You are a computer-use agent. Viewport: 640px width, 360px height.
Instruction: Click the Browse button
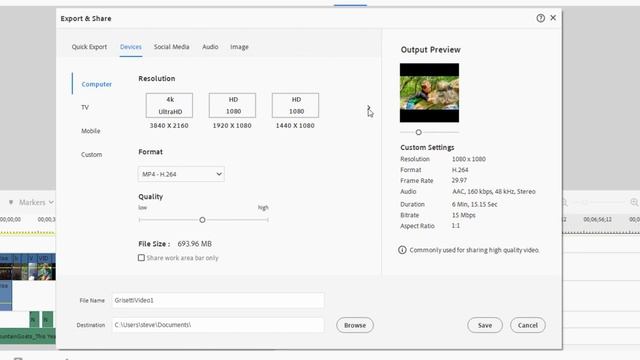(355, 325)
